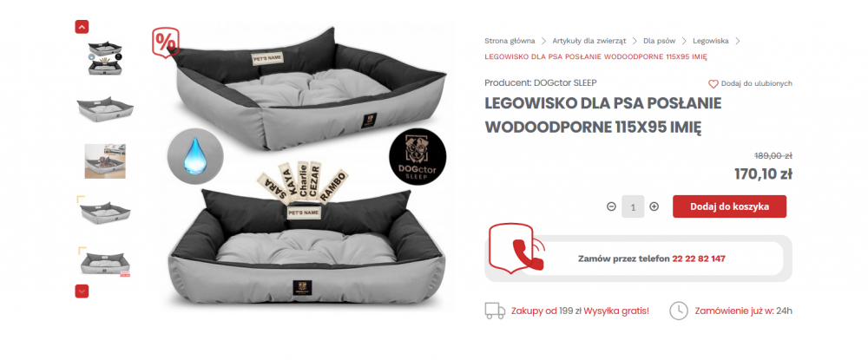
Task: Click the quantity input field
Action: (x=633, y=206)
